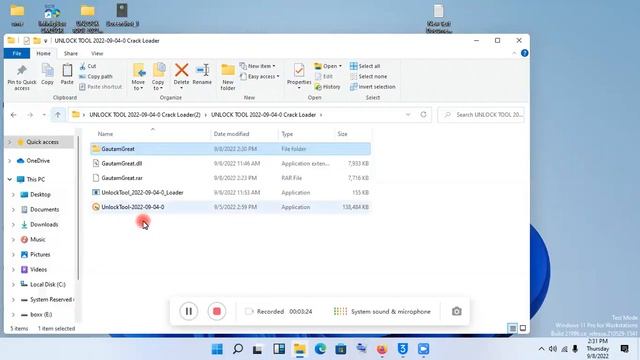Open Properties of the selected item
The image size is (640, 360).
(x=299, y=76)
